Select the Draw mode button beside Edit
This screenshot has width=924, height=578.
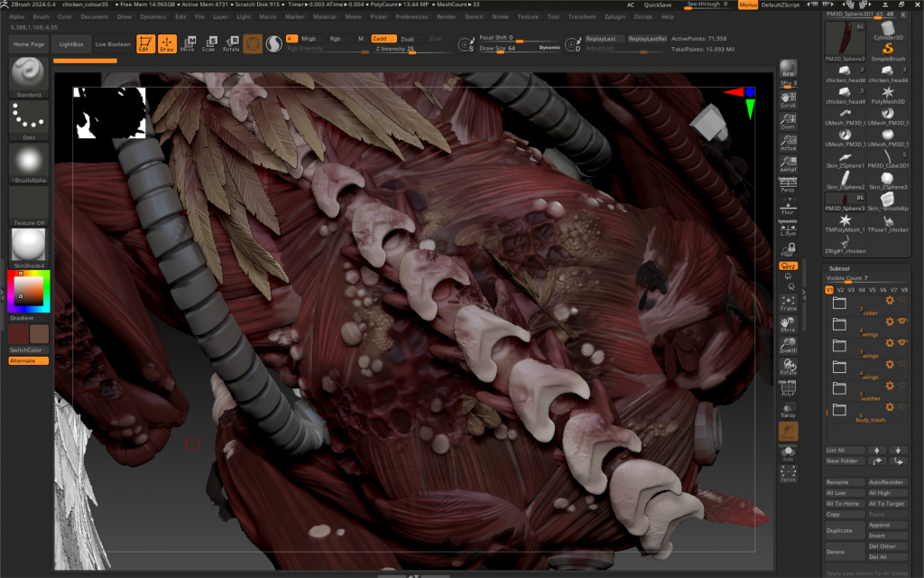[x=167, y=43]
